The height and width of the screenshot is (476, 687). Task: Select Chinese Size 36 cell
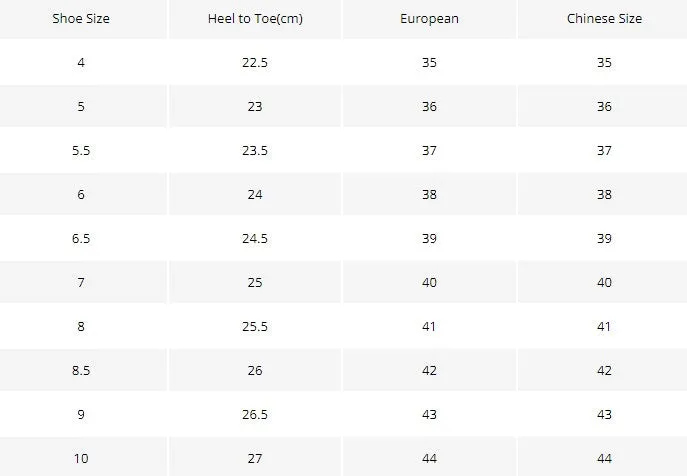[604, 106]
